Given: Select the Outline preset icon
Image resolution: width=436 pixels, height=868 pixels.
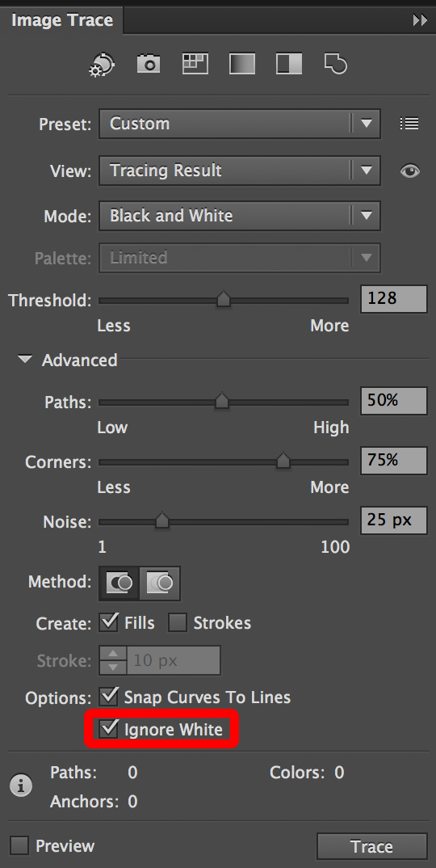Looking at the screenshot, I should [336, 64].
